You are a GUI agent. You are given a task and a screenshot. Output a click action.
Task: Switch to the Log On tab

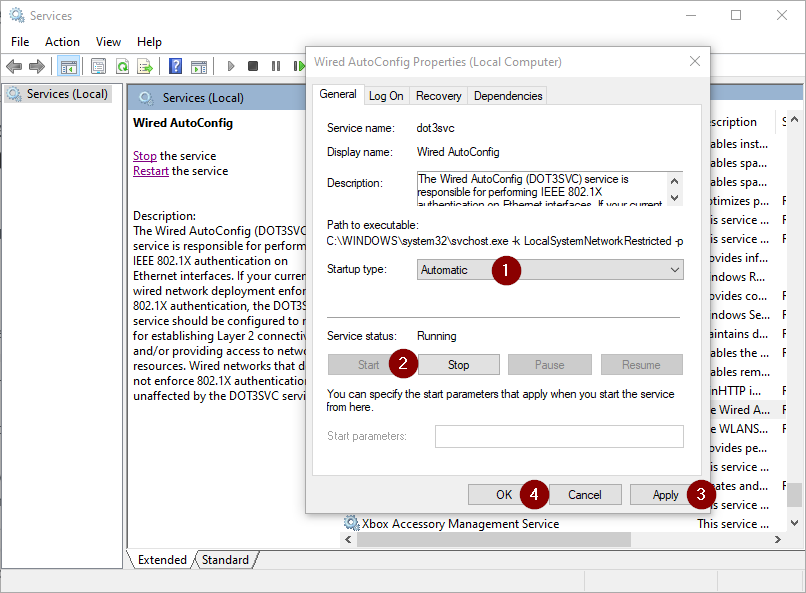click(x=386, y=96)
